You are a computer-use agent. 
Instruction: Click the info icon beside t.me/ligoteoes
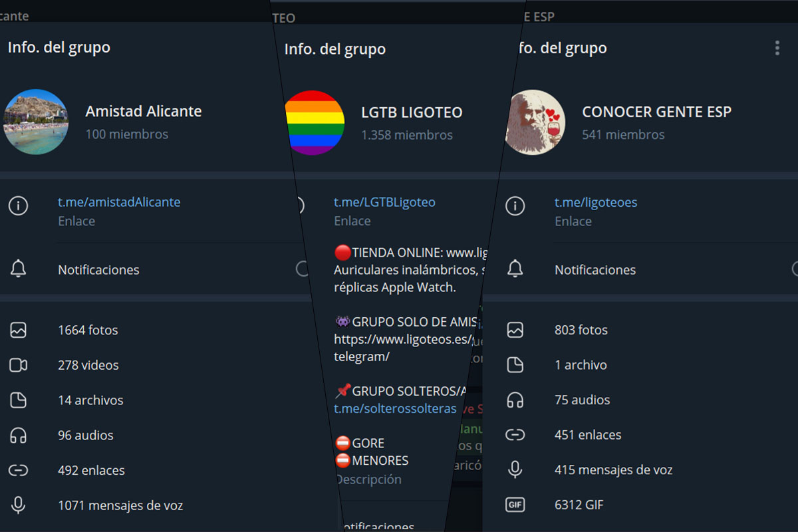[515, 206]
